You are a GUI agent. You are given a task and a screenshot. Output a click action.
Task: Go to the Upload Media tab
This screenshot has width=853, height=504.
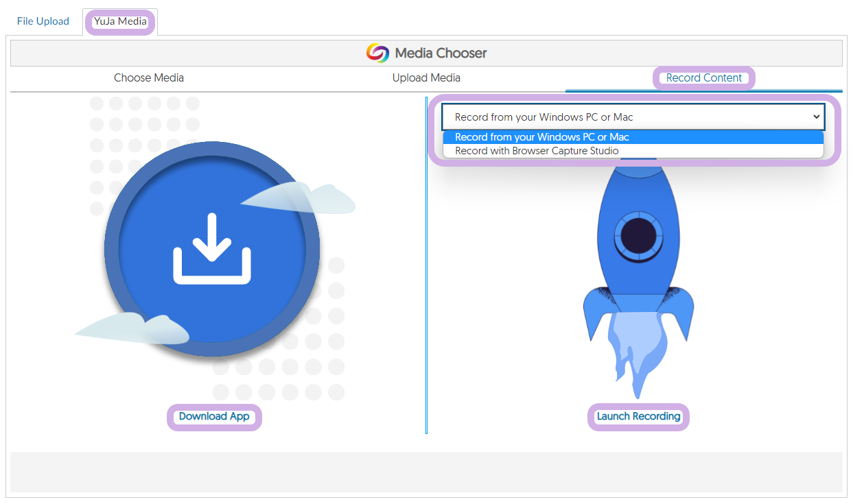pyautogui.click(x=426, y=77)
